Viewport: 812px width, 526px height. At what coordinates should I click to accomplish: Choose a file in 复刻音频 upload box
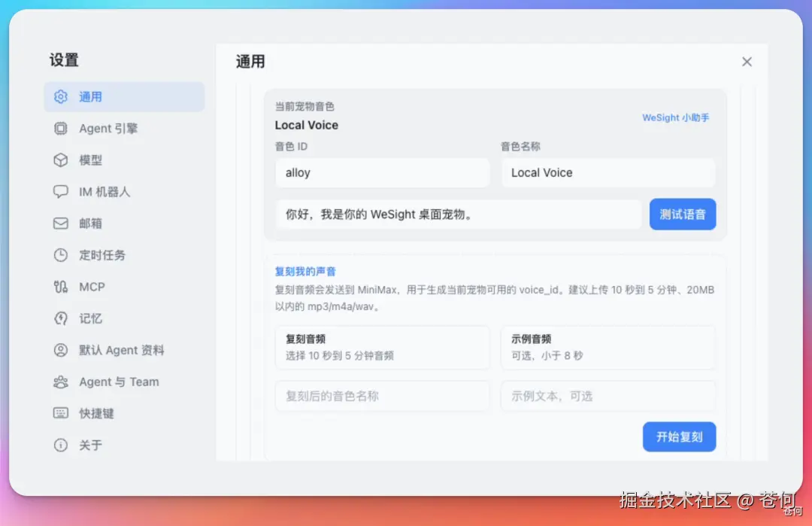[x=382, y=347]
